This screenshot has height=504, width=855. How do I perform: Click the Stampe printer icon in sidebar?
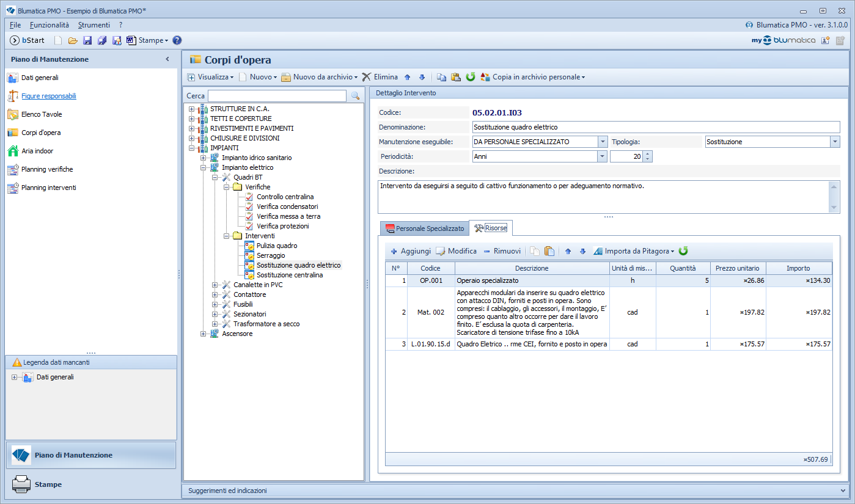(21, 484)
